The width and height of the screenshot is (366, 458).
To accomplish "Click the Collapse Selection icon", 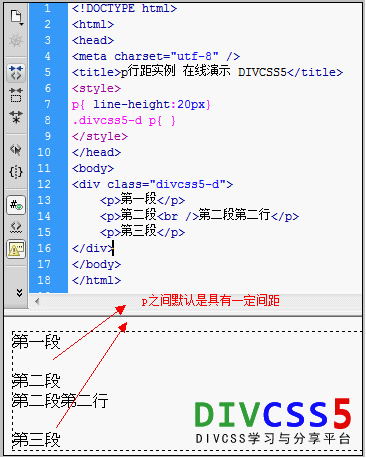I will [x=16, y=95].
